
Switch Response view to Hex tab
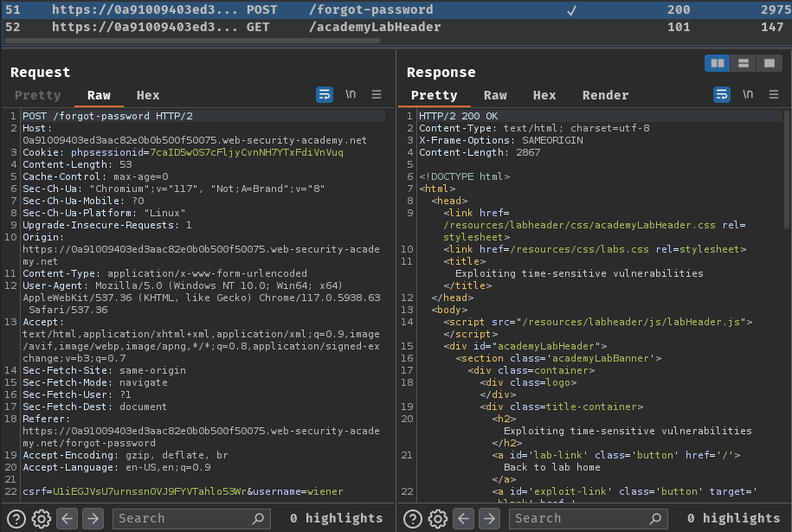click(x=544, y=95)
